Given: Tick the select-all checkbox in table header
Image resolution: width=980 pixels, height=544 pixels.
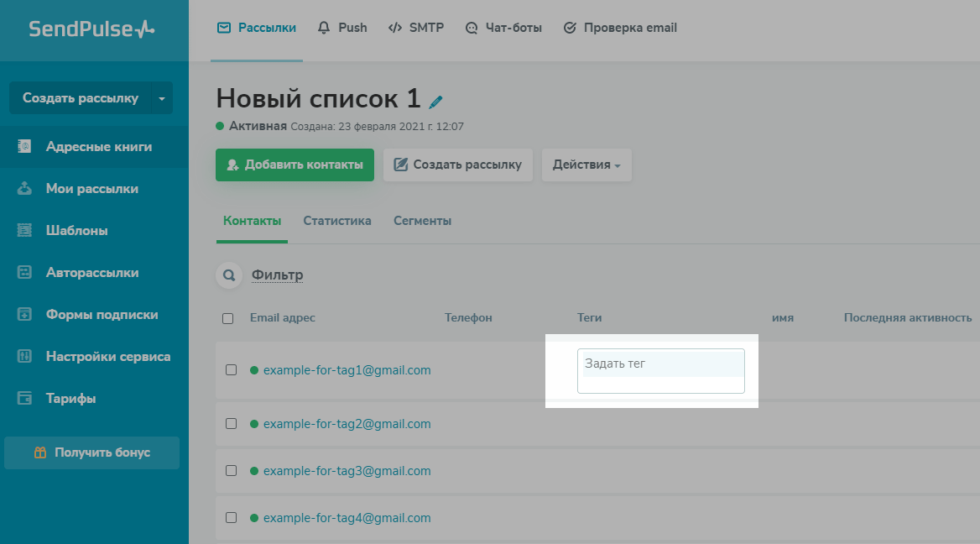Looking at the screenshot, I should coord(228,318).
